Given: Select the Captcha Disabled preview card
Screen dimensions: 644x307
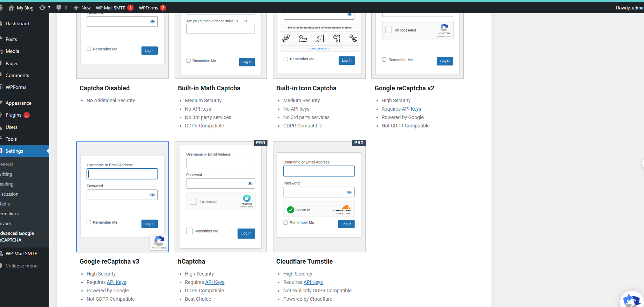Looking at the screenshot, I should [122, 46].
